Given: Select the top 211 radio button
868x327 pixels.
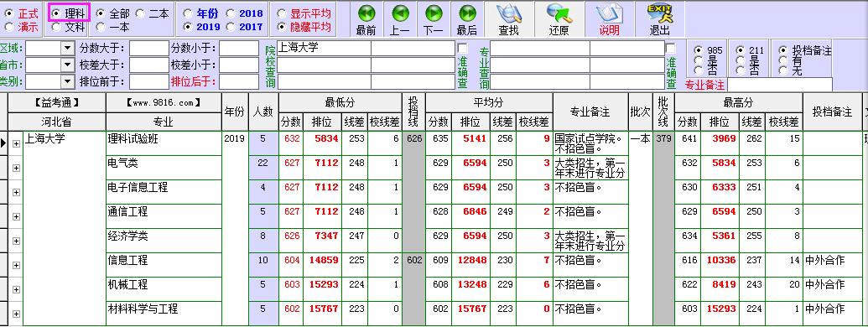Looking at the screenshot, I should [x=741, y=50].
